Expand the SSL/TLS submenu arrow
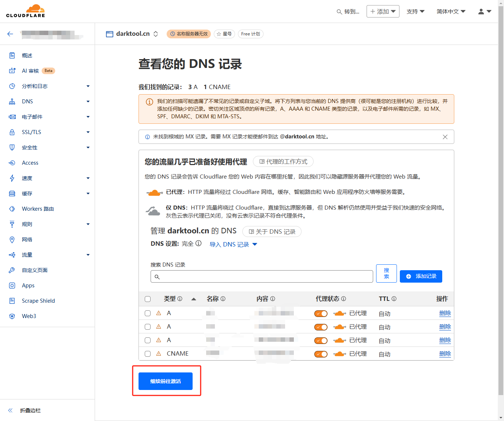Image resolution: width=504 pixels, height=421 pixels. (88, 132)
